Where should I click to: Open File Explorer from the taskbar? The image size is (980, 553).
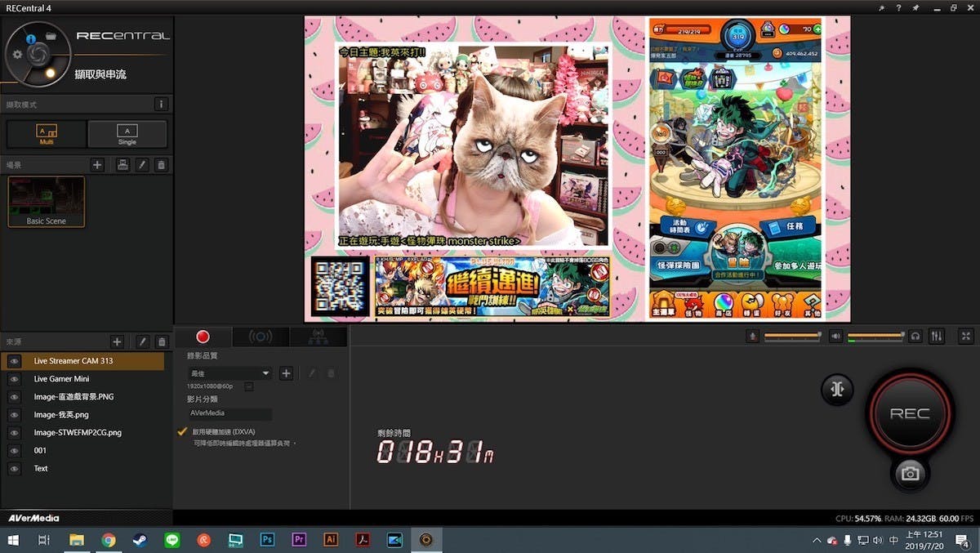[76, 540]
